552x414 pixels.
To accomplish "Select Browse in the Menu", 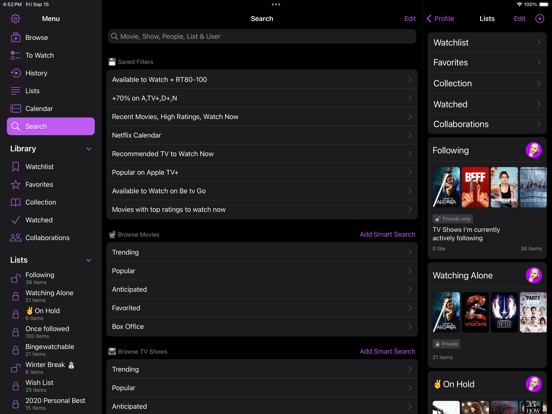I will tap(51, 37).
